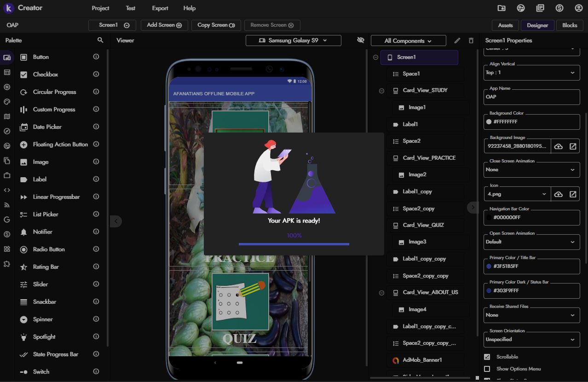588x382 pixels.
Task: Uncheck the Scrollable checkbox
Action: pyautogui.click(x=487, y=357)
